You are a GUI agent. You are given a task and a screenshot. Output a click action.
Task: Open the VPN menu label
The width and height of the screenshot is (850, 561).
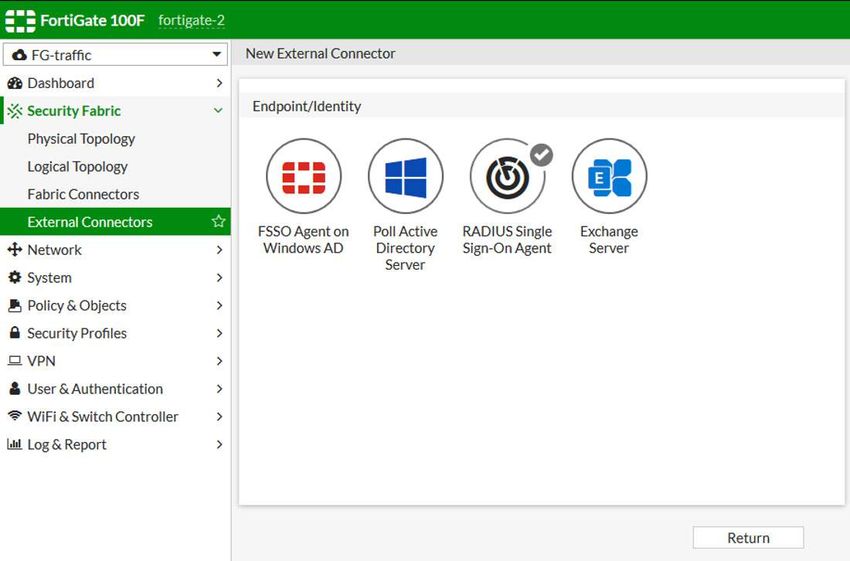(x=41, y=360)
